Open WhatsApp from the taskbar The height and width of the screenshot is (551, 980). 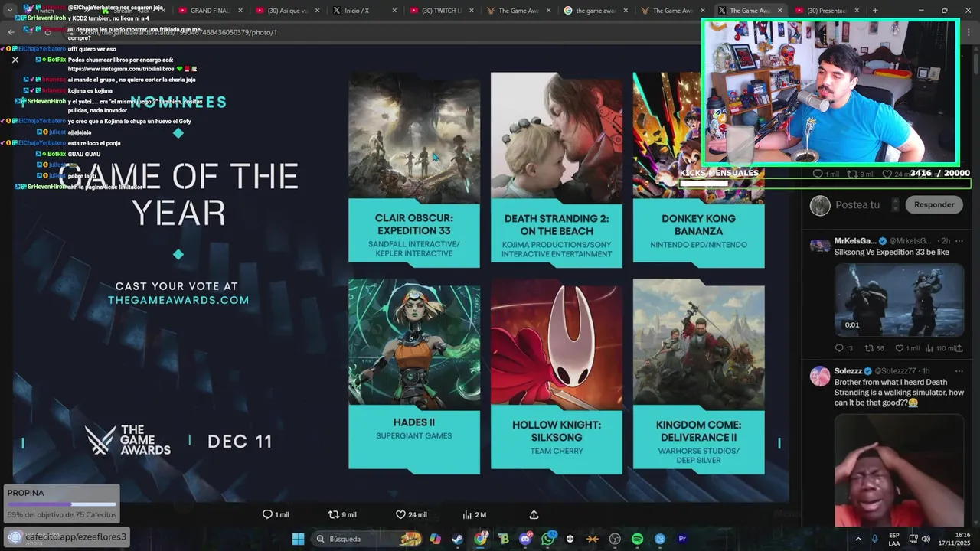547,539
